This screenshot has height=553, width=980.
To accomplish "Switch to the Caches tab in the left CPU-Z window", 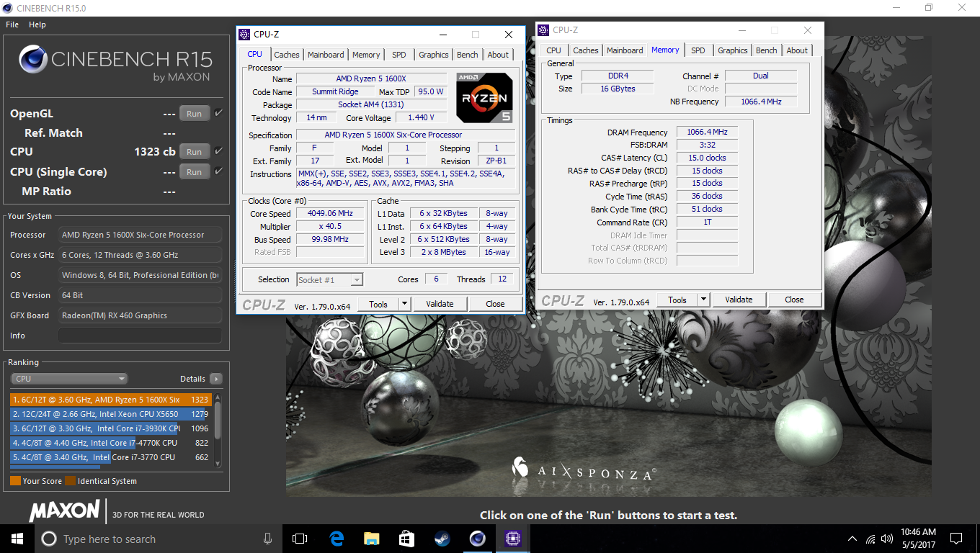I will 287,55.
